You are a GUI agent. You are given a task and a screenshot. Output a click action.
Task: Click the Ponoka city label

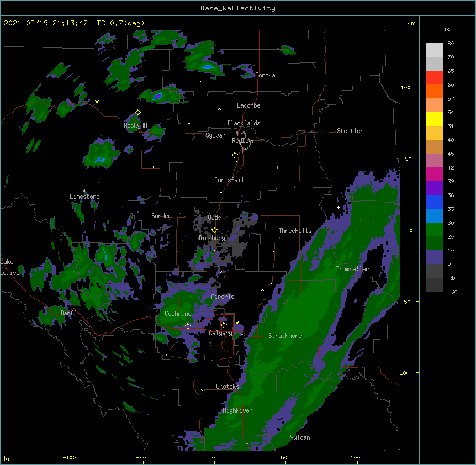tap(265, 75)
